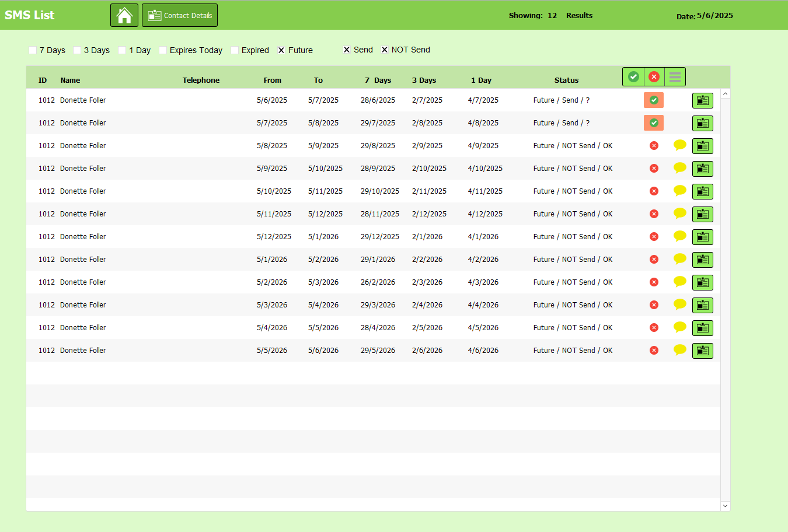The image size is (788, 532).
Task: Click red X status in 5/10/2025 row
Action: point(654,191)
